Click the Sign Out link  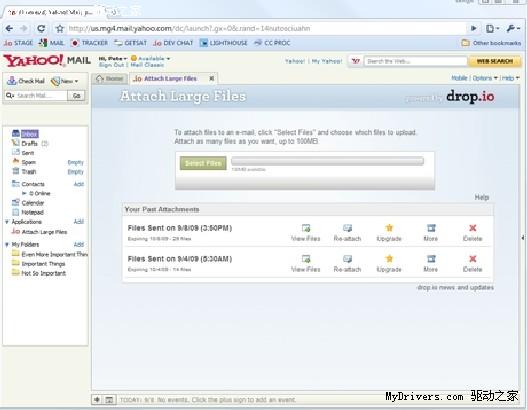(x=111, y=65)
